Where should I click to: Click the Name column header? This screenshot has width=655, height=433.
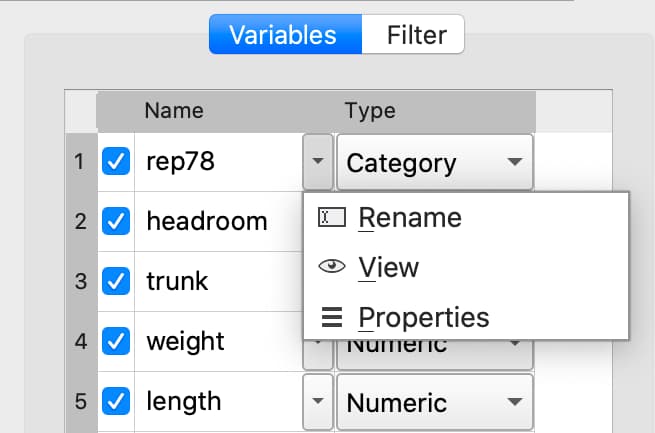click(x=174, y=111)
